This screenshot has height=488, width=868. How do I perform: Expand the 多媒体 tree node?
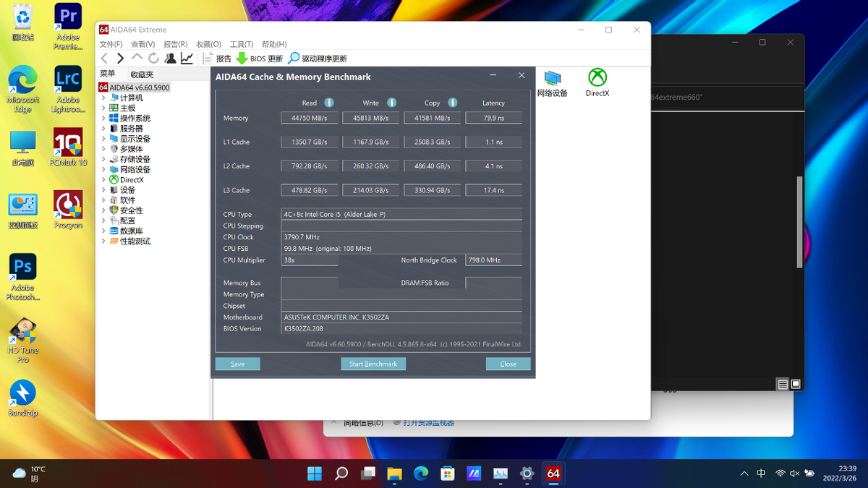point(103,149)
